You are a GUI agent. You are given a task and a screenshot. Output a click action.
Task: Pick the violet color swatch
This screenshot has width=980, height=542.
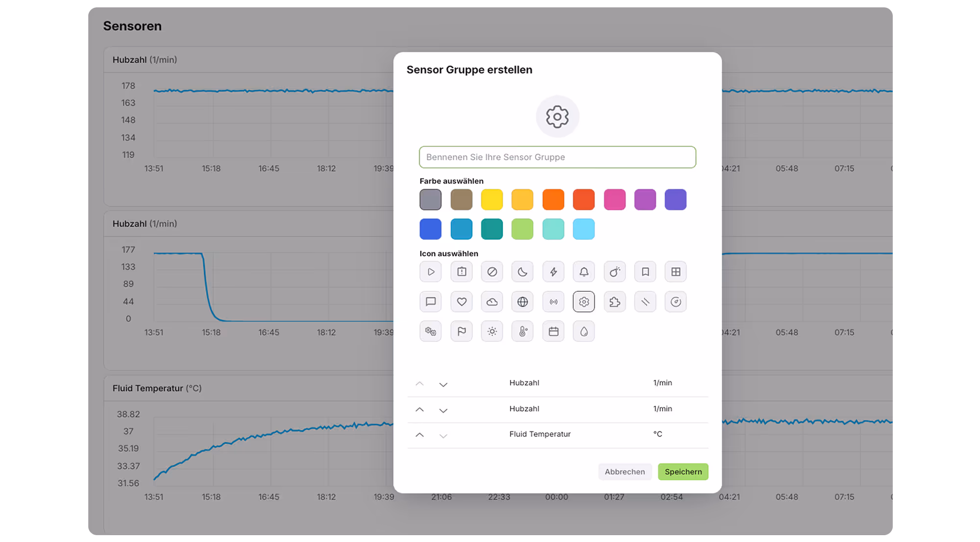[676, 200]
